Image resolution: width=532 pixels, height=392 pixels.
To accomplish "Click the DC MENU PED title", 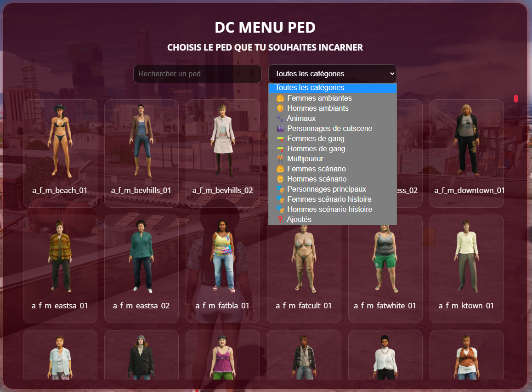I will point(266,28).
